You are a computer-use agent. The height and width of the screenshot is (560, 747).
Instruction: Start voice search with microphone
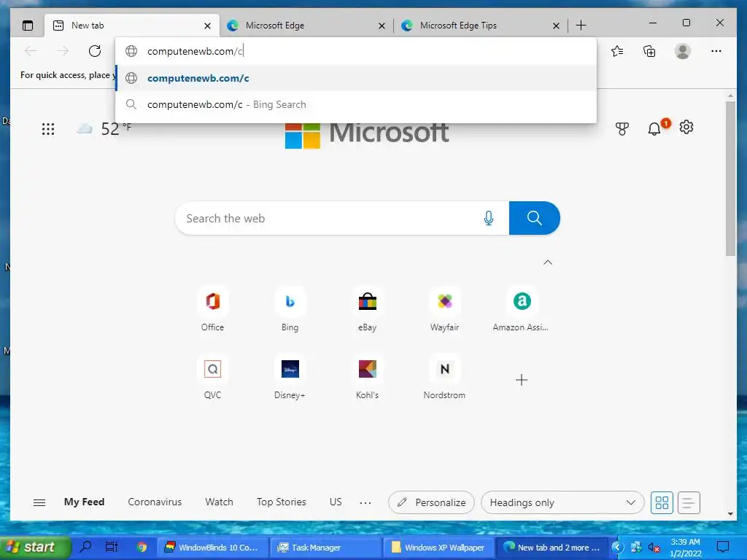[488, 218]
